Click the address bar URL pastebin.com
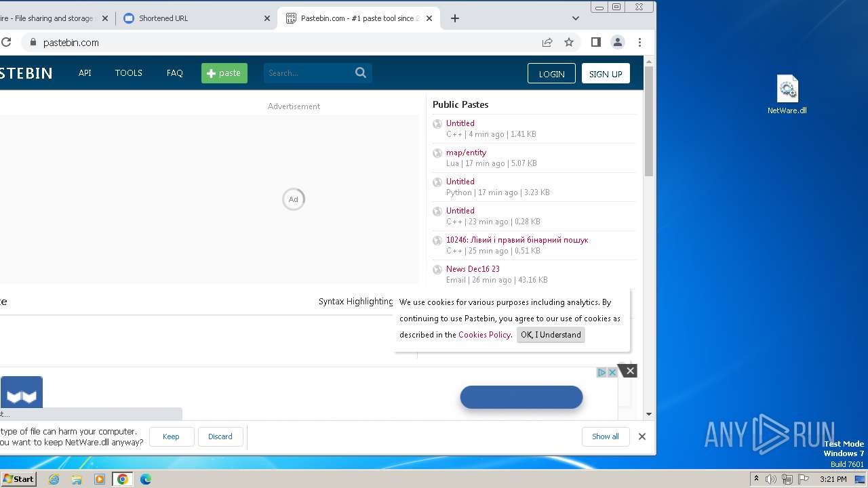Screen dimensions: 868x488 pos(71,42)
